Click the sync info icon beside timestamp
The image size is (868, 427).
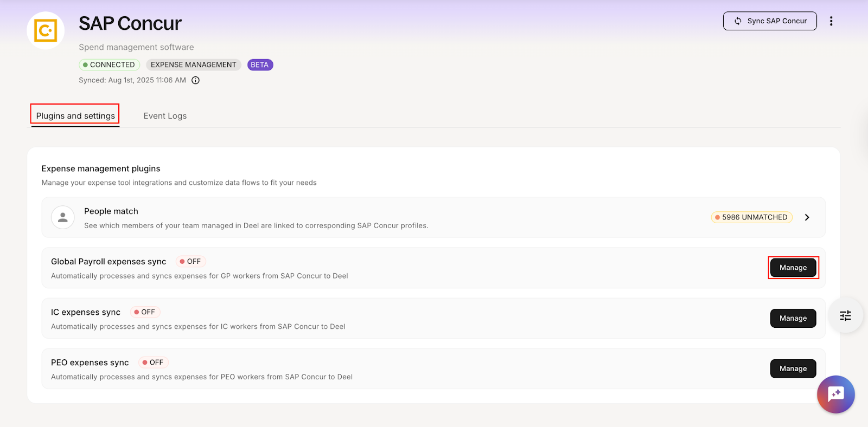(x=196, y=80)
